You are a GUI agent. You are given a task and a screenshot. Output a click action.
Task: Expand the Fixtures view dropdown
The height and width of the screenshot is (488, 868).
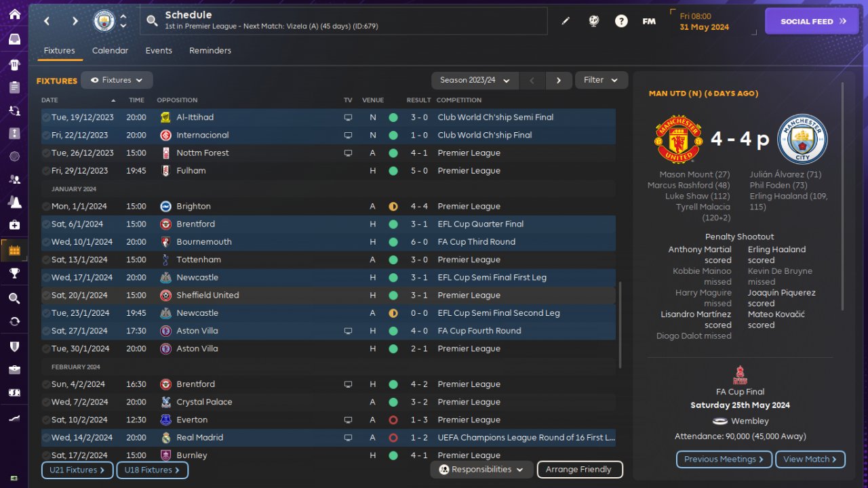(x=117, y=80)
